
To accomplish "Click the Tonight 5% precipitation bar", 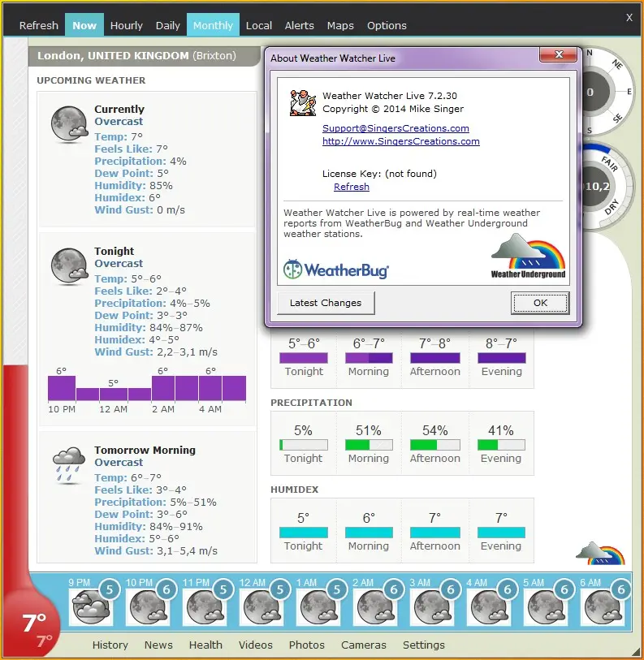I will (x=303, y=445).
